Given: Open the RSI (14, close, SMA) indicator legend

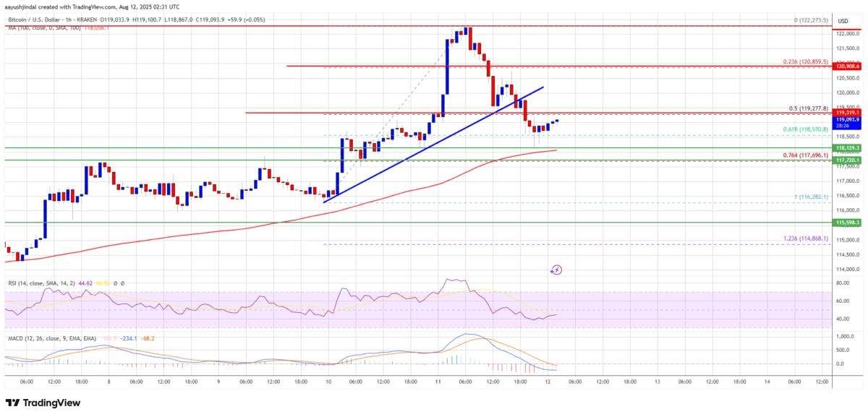Looking at the screenshot, I should 39,284.
